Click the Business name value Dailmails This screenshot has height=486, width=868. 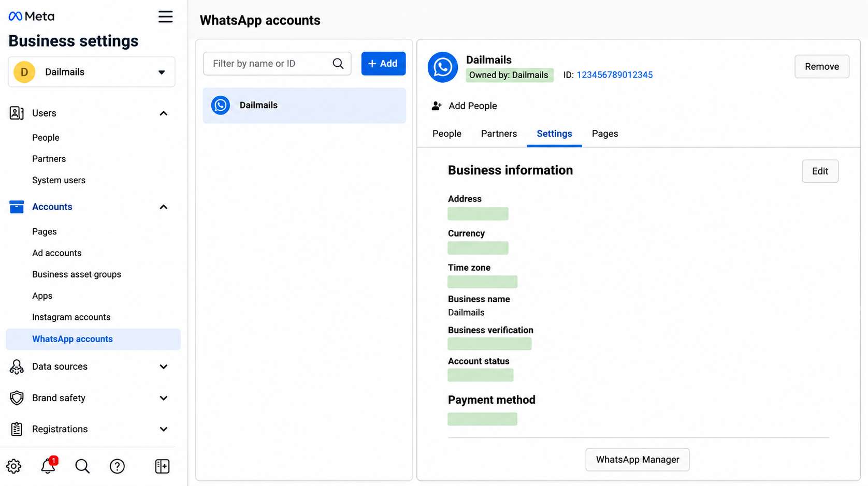[x=466, y=313]
